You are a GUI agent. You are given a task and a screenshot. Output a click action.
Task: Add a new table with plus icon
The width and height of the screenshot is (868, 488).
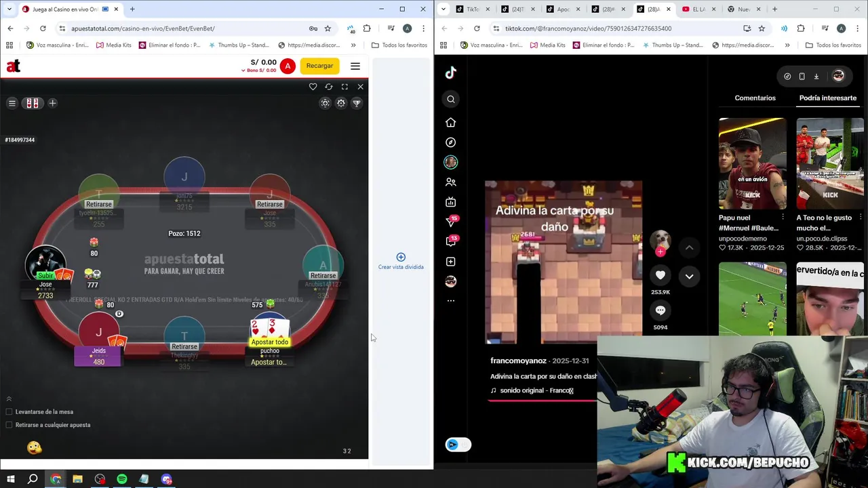pyautogui.click(x=52, y=103)
